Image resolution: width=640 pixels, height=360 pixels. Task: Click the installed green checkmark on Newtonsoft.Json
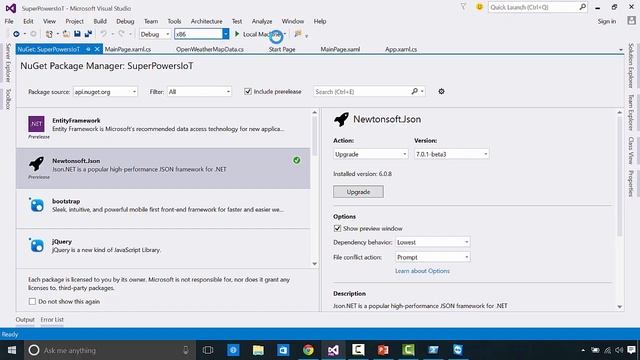[x=297, y=160]
